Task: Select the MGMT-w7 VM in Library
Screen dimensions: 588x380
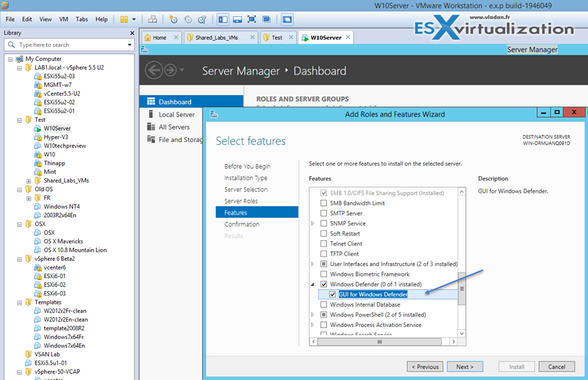Action: [57, 85]
